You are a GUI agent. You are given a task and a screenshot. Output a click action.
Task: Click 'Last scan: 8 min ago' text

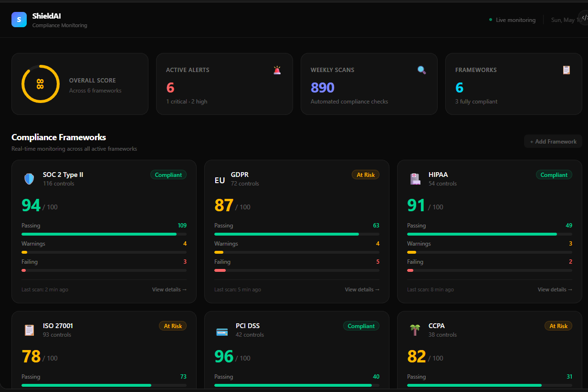click(430, 289)
